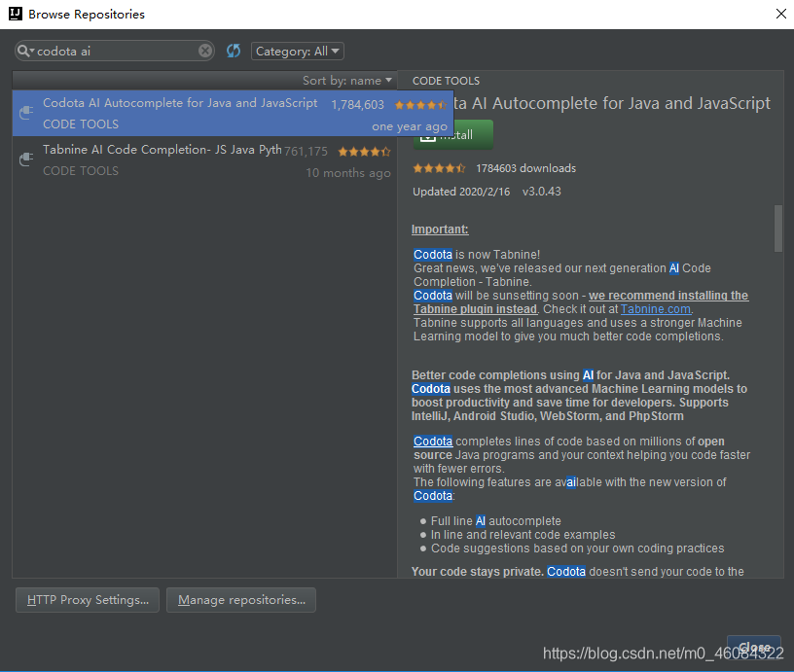This screenshot has height=672, width=794.
Task: Click the underlined Codota link in description
Action: [433, 442]
